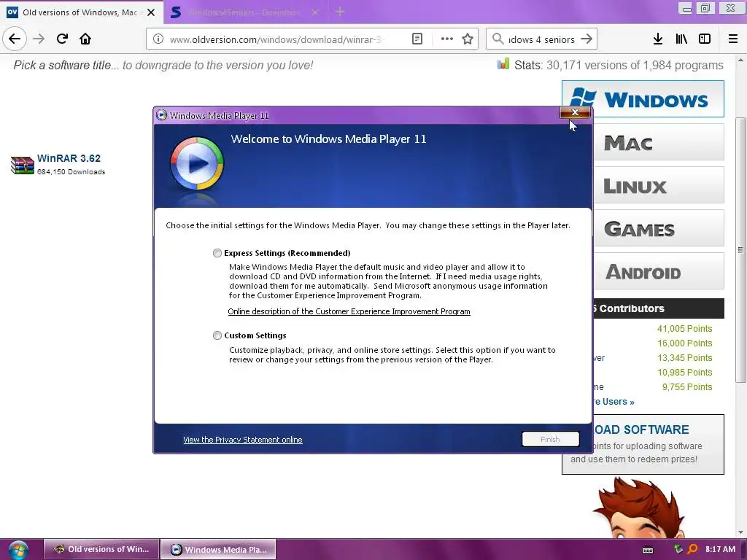Open Customer Experience Improvement Program description link
This screenshot has height=560, width=747.
[349, 311]
